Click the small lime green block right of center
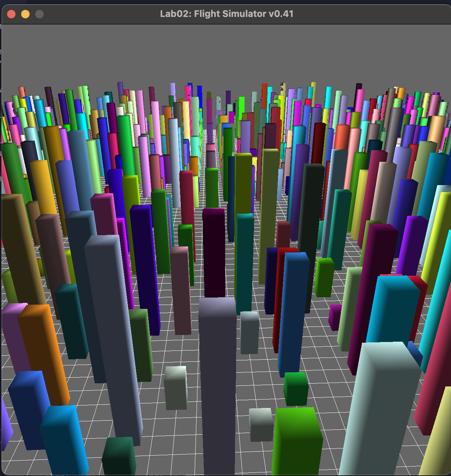Viewport: 451px width, 476px height. pos(324,277)
